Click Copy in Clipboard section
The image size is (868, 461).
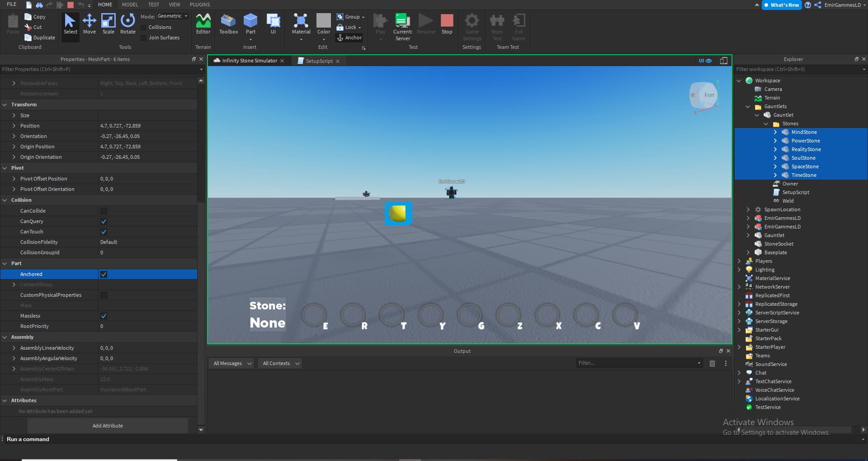[x=35, y=17]
